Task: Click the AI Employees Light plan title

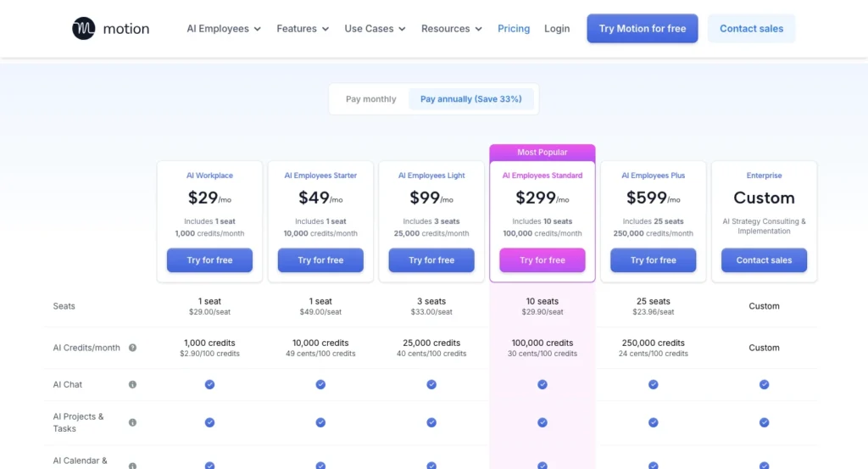Action: 431,176
